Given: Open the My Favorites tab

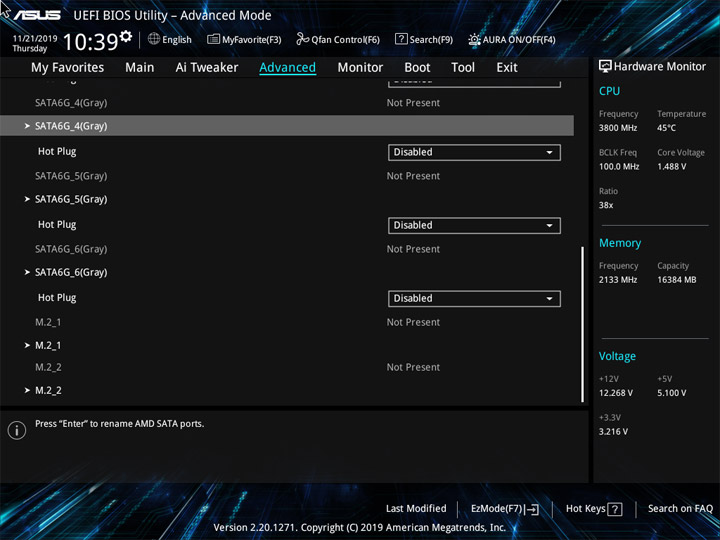Looking at the screenshot, I should coord(68,68).
